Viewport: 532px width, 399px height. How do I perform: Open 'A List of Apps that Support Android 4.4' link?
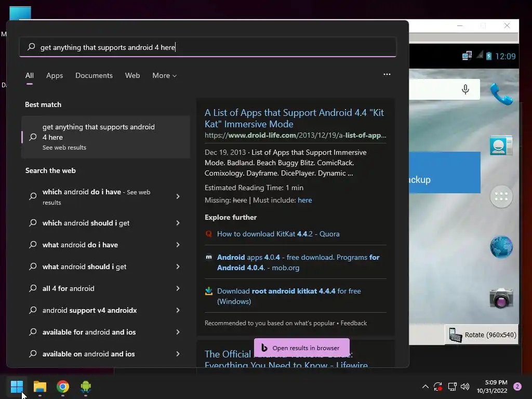point(294,118)
